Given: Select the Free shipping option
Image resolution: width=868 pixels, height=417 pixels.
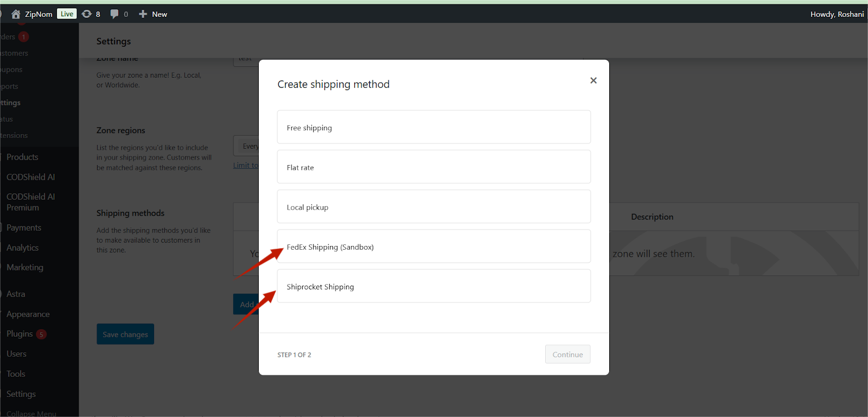Looking at the screenshot, I should point(433,128).
